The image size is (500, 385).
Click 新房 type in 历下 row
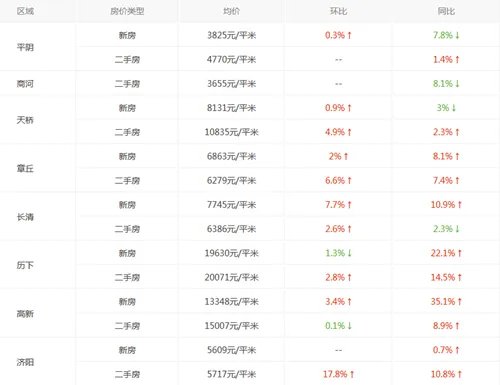tap(127, 253)
